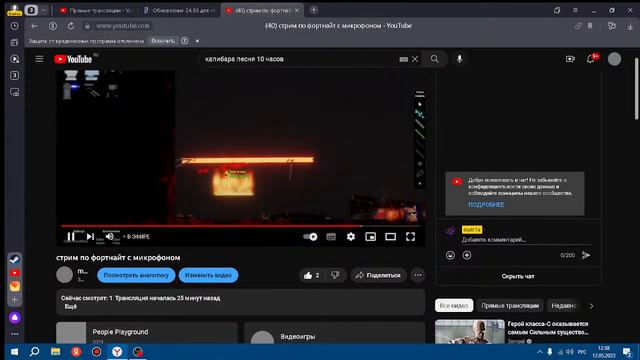Select Прямые трансляции filter chip
Image resolution: width=640 pixels, height=360 pixels.
(510, 306)
